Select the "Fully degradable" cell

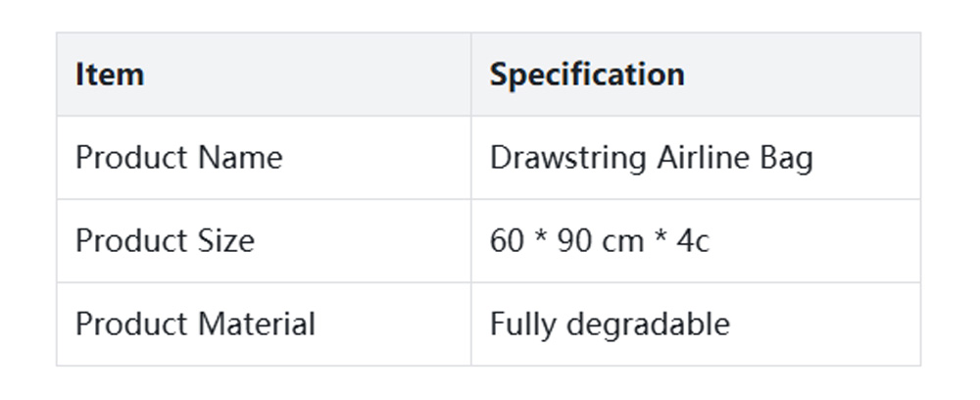(610, 325)
